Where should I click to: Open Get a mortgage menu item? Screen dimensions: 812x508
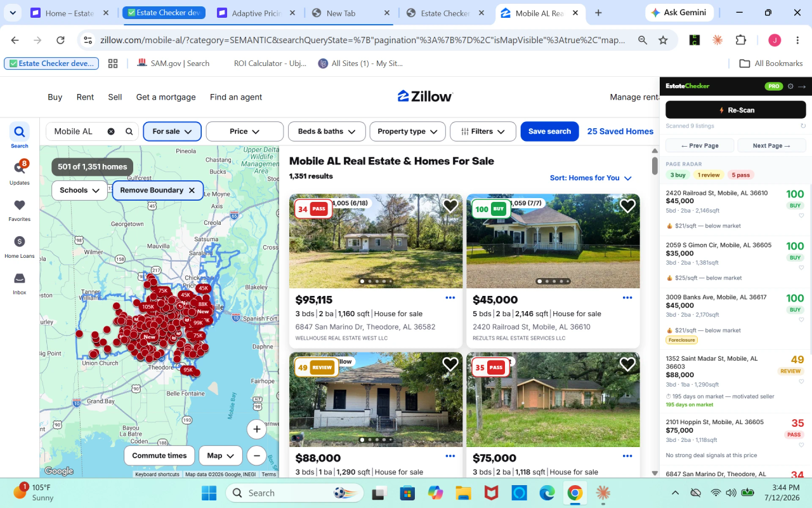point(166,97)
